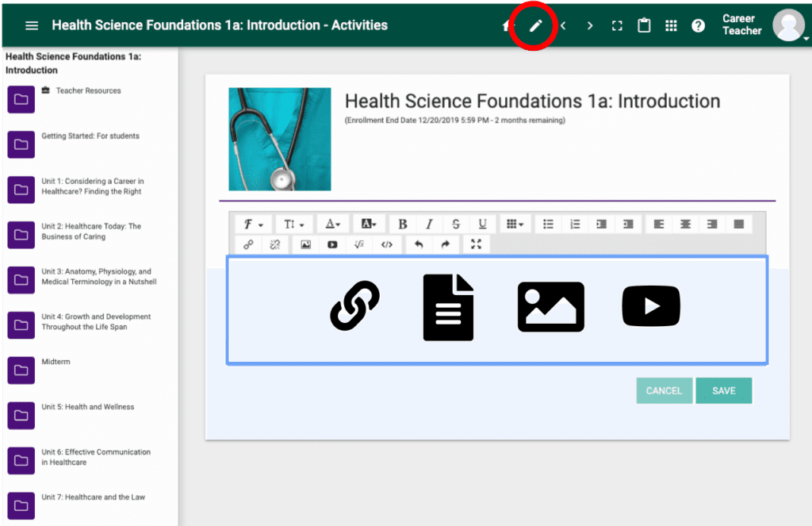The height and width of the screenshot is (526, 812).
Task: Click the undo arrow in editor toolbar
Action: pos(419,244)
